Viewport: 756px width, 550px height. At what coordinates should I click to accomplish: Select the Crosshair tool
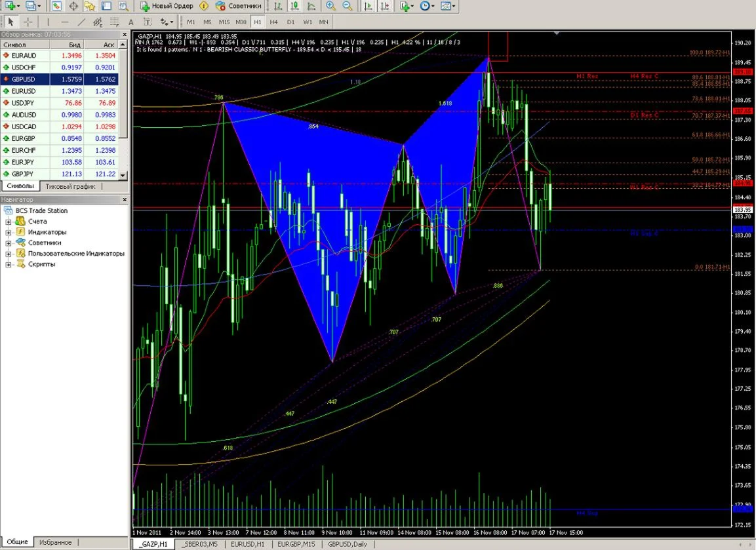pos(28,22)
